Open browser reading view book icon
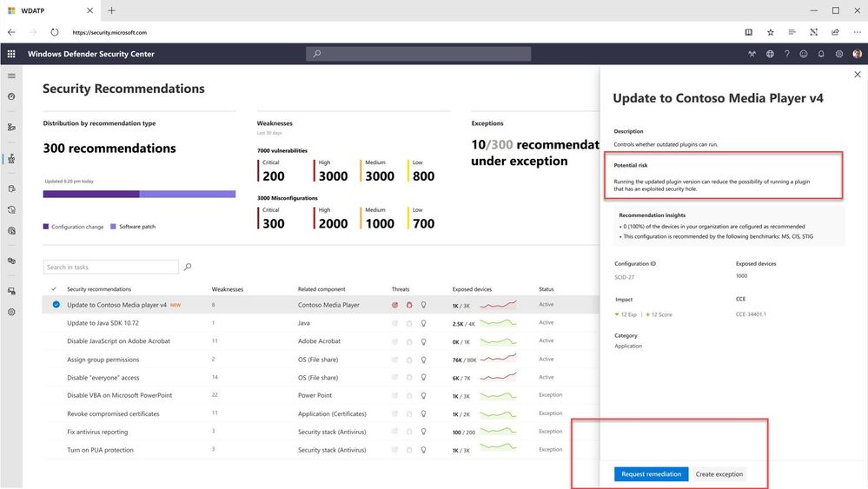The width and height of the screenshot is (868, 489). coord(748,32)
